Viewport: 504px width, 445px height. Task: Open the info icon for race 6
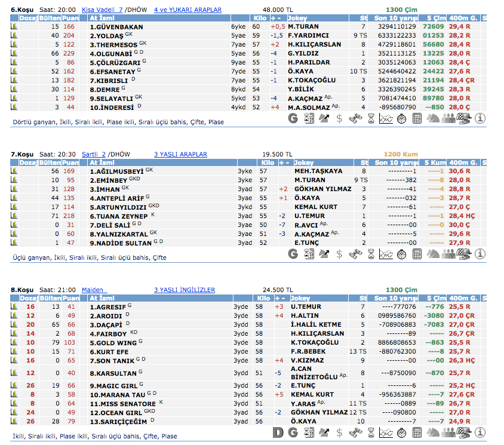pyautogui.click(x=479, y=118)
